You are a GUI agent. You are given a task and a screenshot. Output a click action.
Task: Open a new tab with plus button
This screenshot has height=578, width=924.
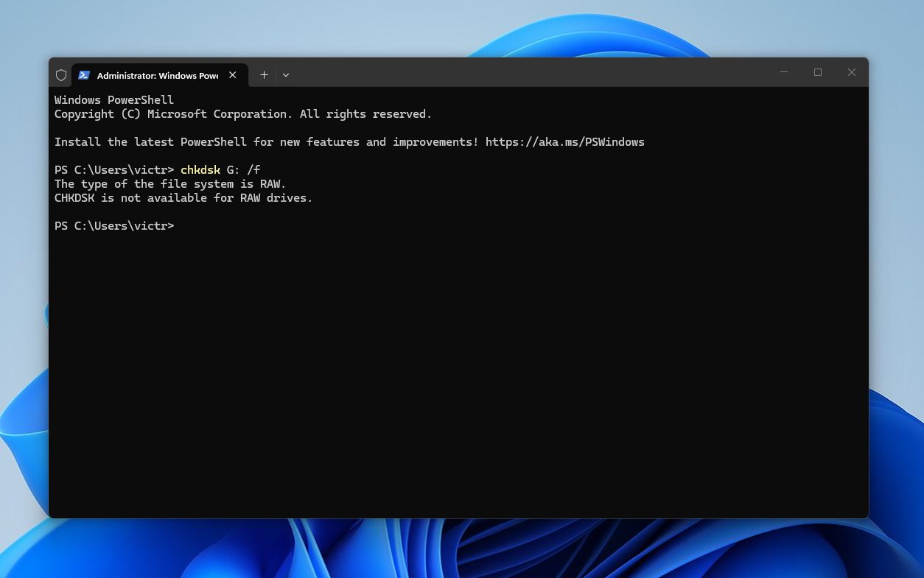264,75
